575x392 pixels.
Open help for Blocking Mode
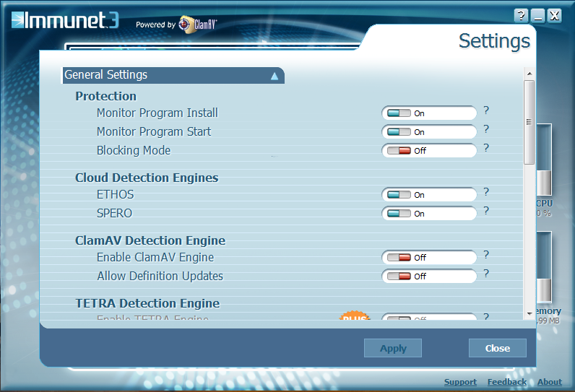pos(486,148)
